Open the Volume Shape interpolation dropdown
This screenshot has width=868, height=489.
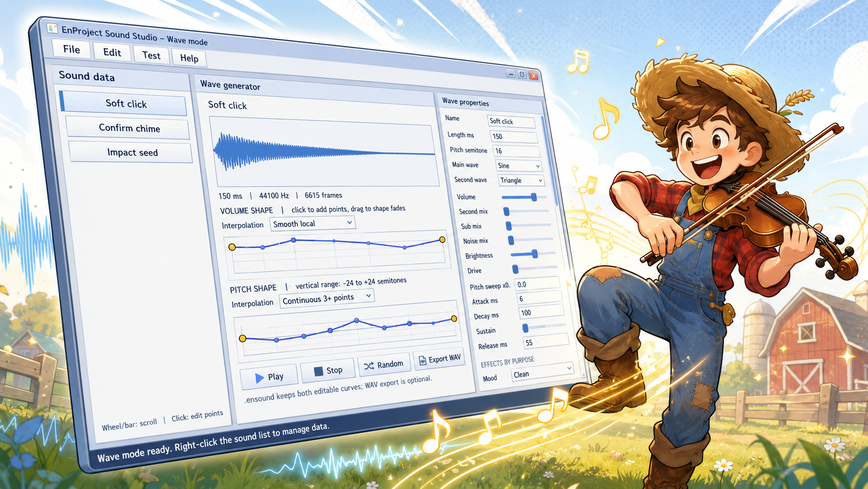313,223
